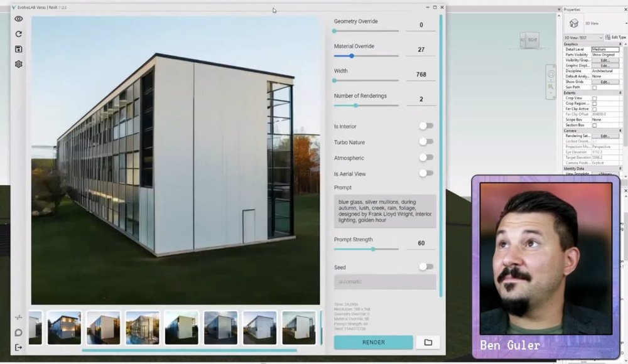Collapse the Identity Data section in Properties
Image resolution: width=628 pixels, height=364 pixels.
coord(620,169)
